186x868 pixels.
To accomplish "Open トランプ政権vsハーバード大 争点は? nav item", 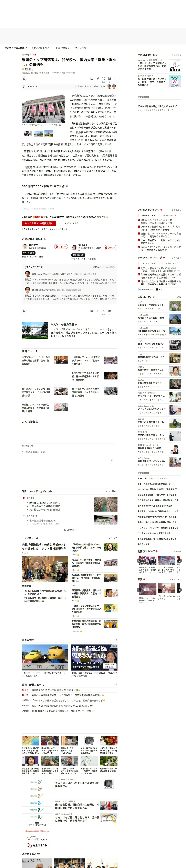I will pos(50,48).
